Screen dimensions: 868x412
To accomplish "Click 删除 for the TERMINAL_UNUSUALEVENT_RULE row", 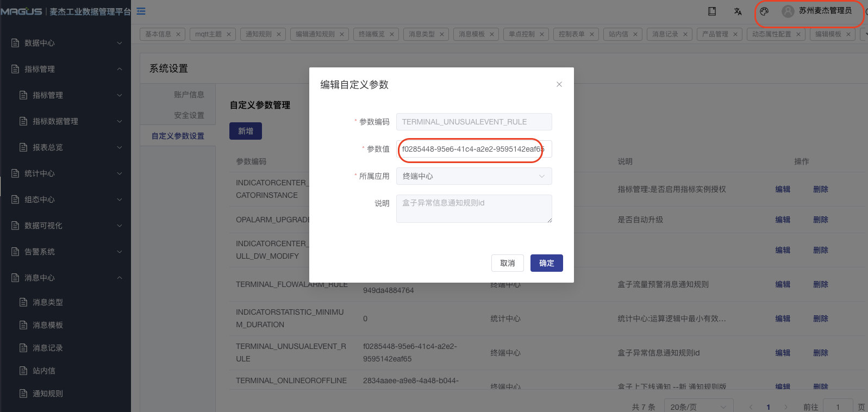I will 821,353.
